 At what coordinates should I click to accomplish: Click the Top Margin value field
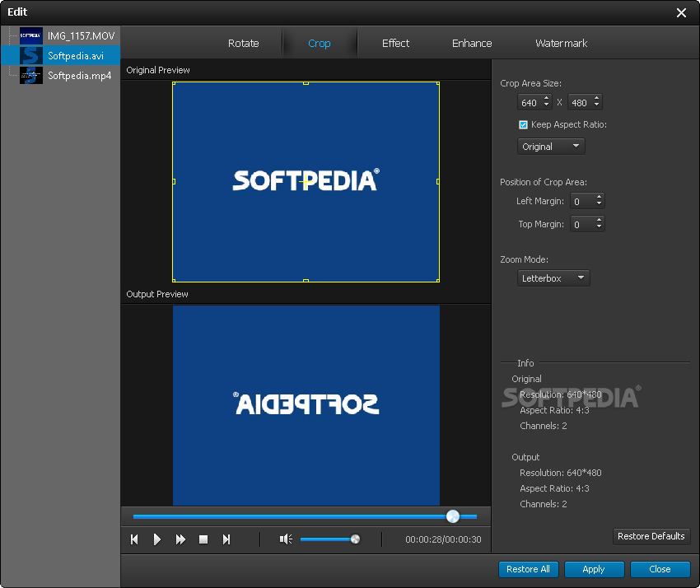tap(582, 224)
